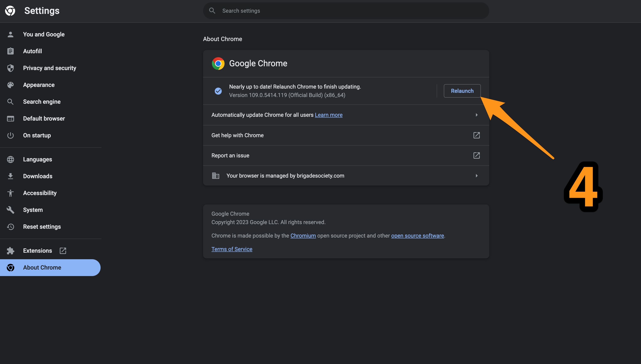Click the System wrench icon

tap(10, 210)
